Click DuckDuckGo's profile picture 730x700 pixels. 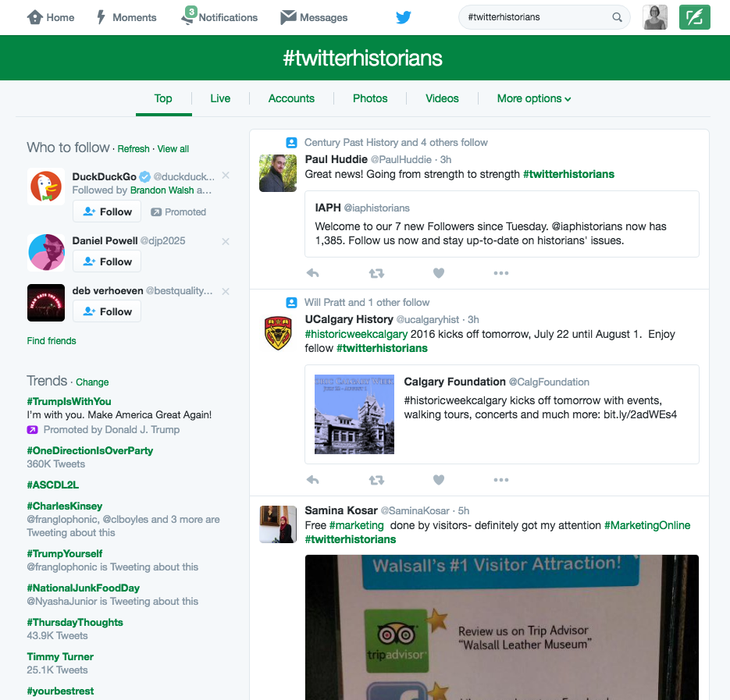46,187
